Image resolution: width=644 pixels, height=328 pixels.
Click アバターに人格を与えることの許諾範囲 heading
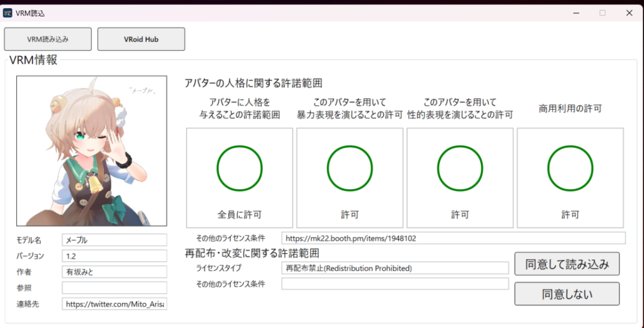[240, 108]
